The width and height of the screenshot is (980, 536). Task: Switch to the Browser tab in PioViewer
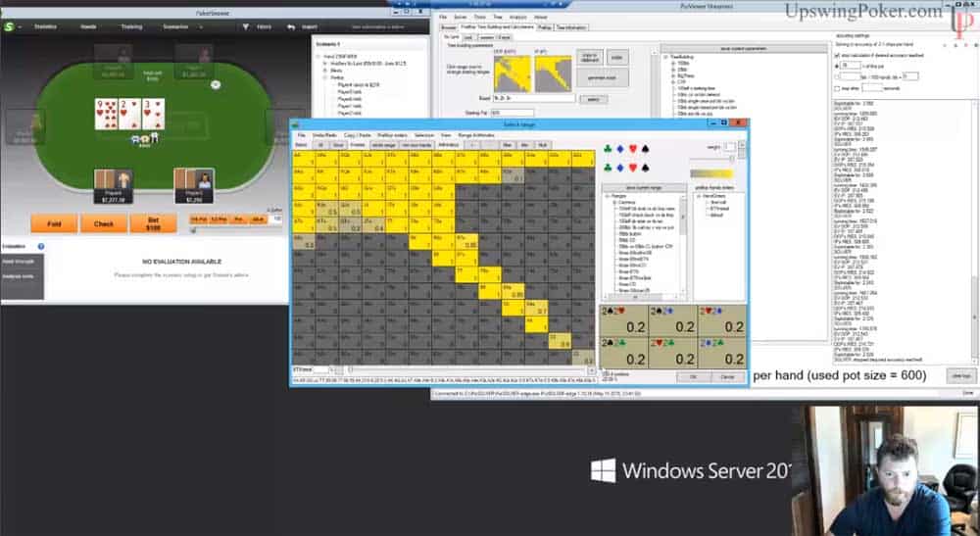point(449,27)
